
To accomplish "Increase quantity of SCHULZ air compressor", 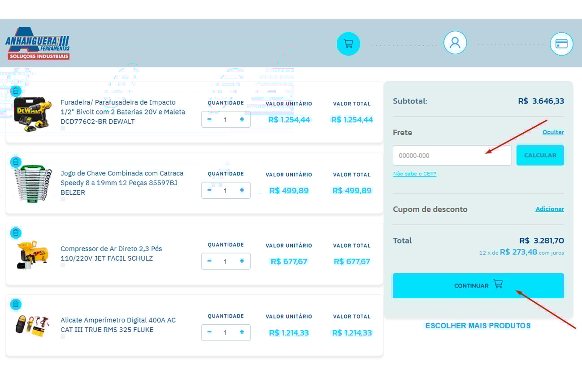I will (x=242, y=261).
